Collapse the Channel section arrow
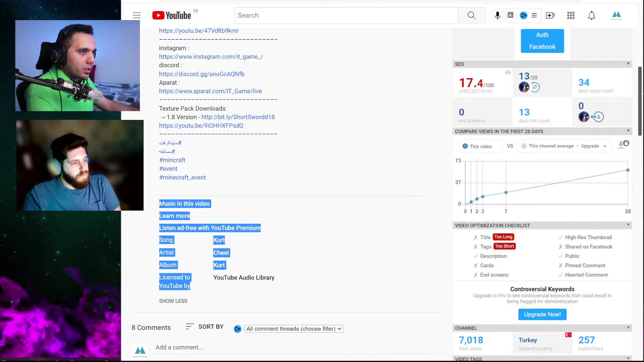 628,327
